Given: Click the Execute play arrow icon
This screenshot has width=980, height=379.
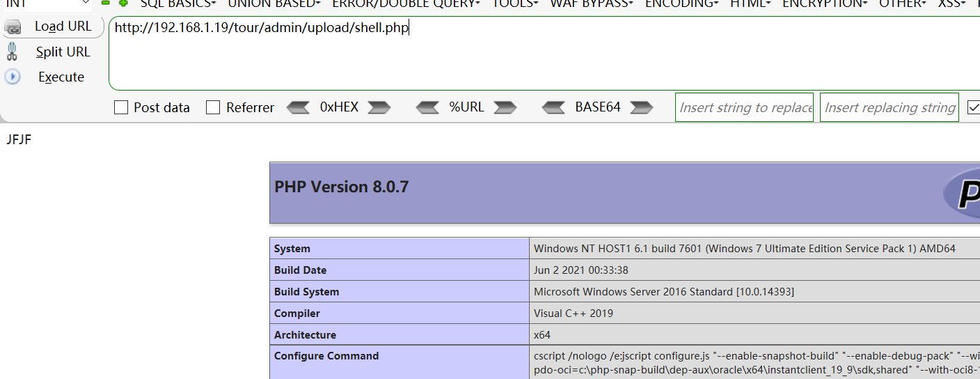Looking at the screenshot, I should point(13,77).
